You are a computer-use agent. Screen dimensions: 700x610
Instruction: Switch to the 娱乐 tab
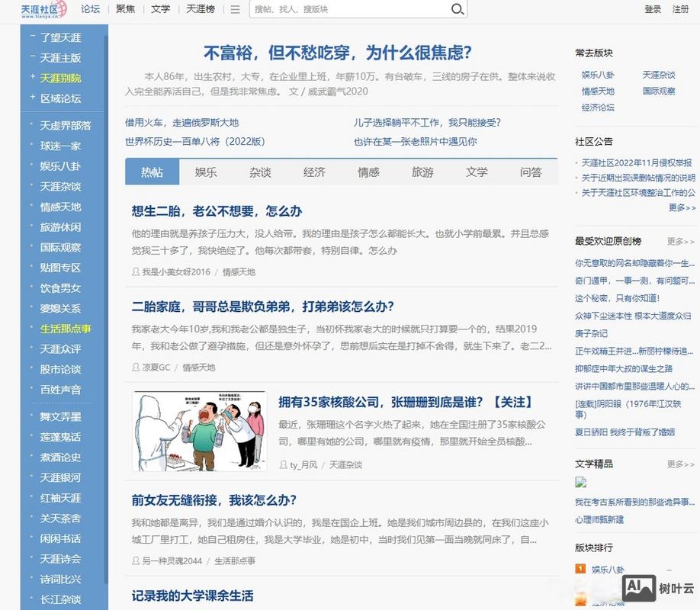tap(206, 172)
